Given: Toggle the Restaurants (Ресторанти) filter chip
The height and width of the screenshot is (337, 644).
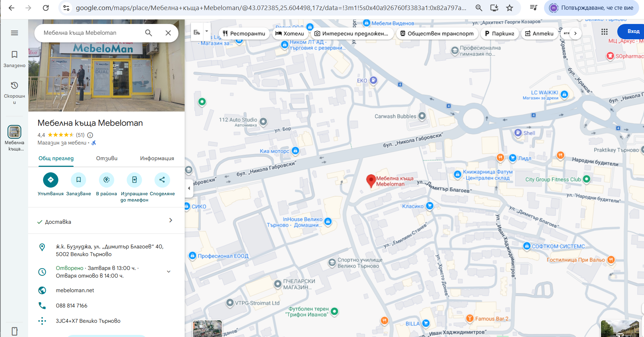Looking at the screenshot, I should [244, 34].
